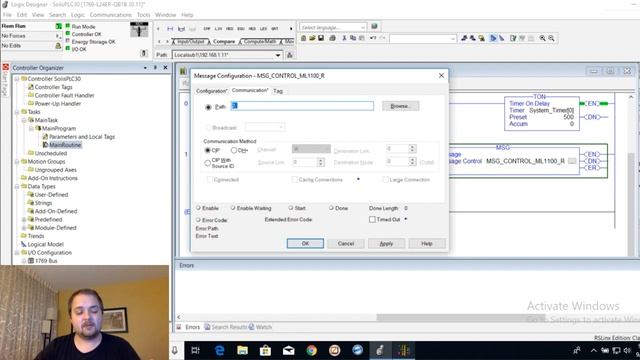
Task: Click the Copy toolbar icon
Action: [x=353, y=38]
